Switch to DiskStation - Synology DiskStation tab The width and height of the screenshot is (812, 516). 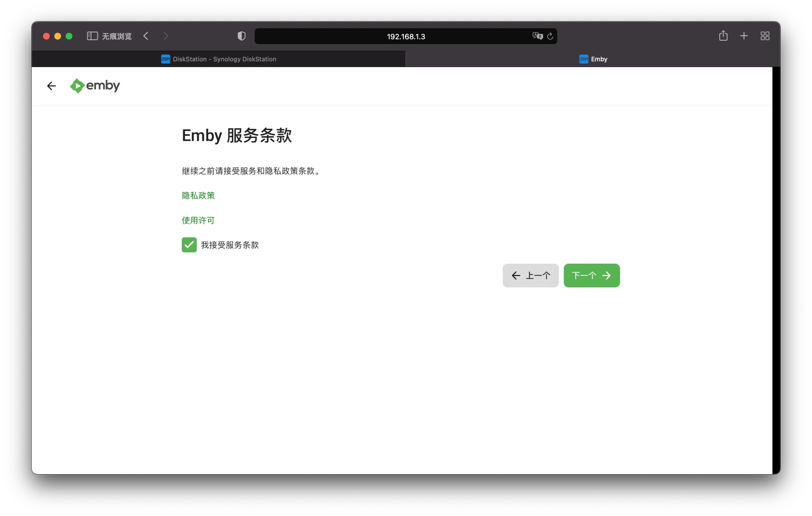tap(219, 59)
